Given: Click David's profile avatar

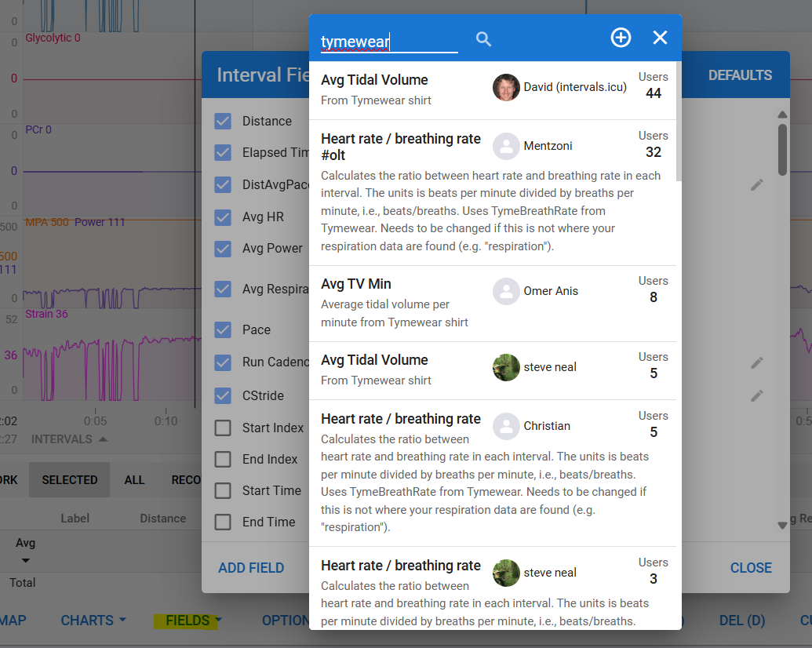Looking at the screenshot, I should click(506, 87).
